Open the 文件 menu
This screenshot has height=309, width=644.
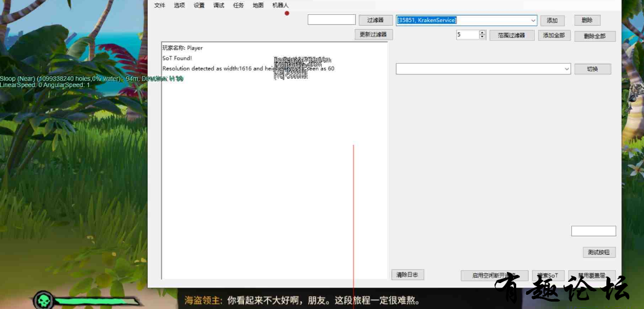[x=160, y=6]
